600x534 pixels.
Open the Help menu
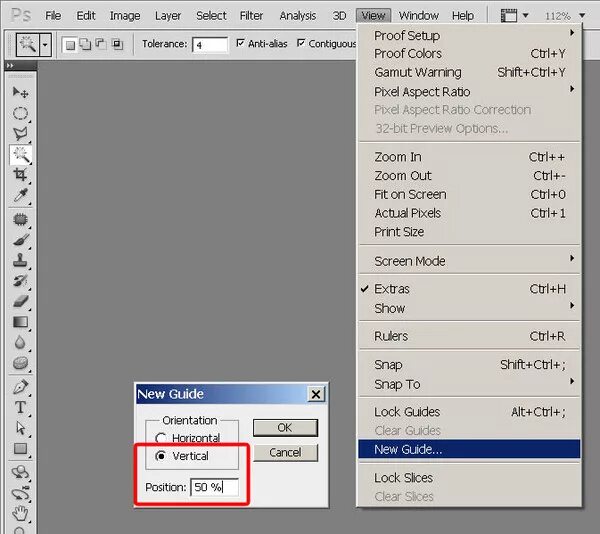coord(463,16)
